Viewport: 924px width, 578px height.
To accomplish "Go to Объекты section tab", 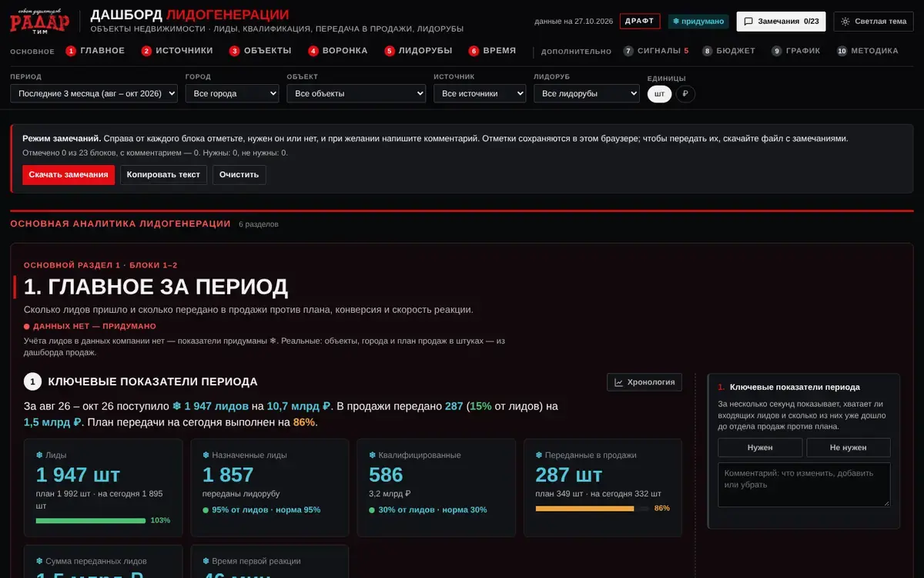I will coord(260,51).
